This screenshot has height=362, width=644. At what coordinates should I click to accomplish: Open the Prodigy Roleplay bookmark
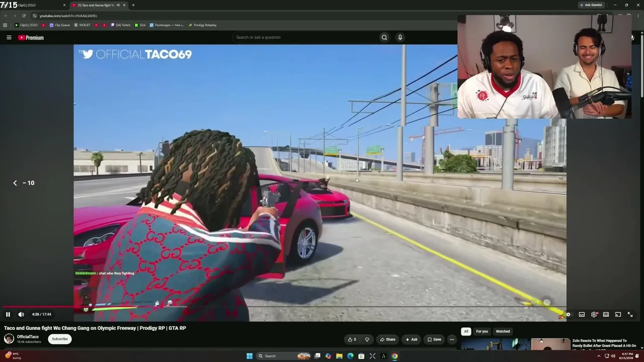click(x=202, y=25)
